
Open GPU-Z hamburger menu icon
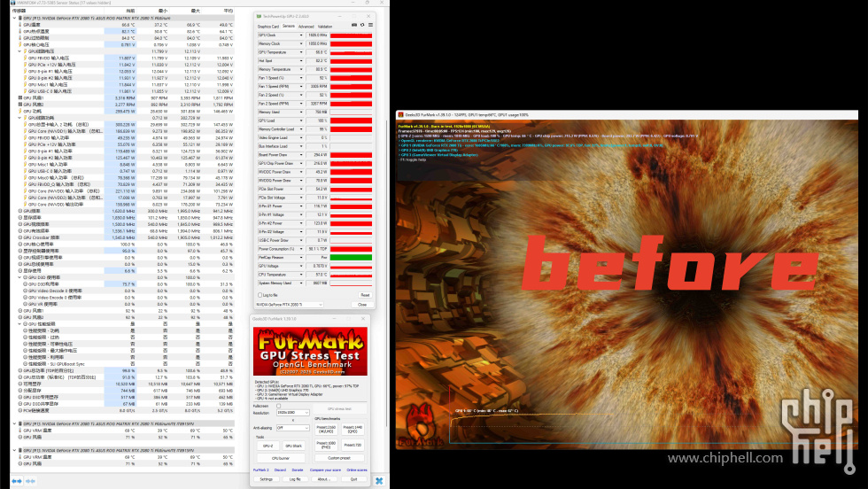tap(370, 25)
